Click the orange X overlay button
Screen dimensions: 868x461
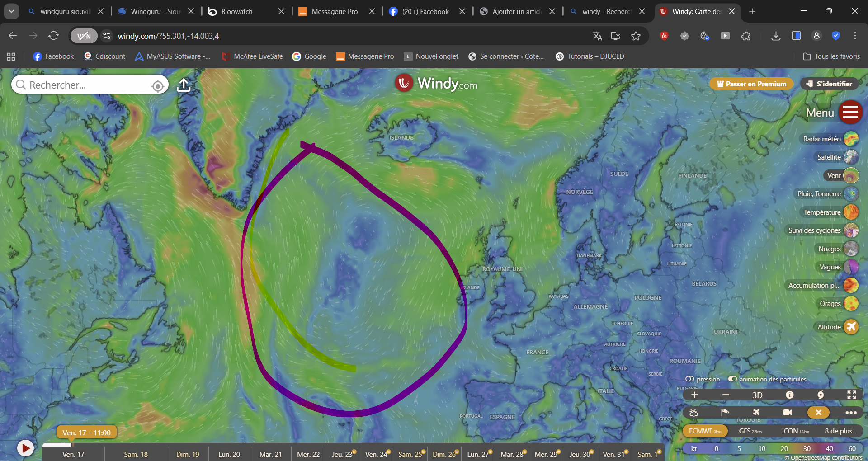(818, 412)
